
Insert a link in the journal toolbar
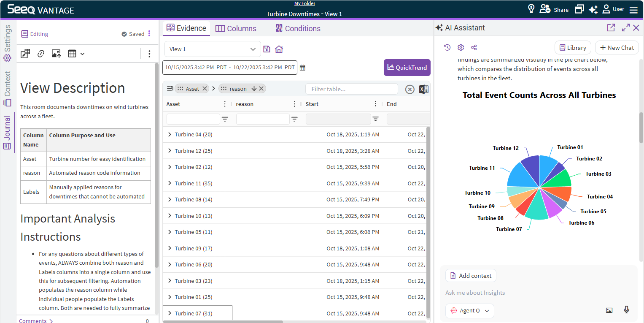click(41, 54)
